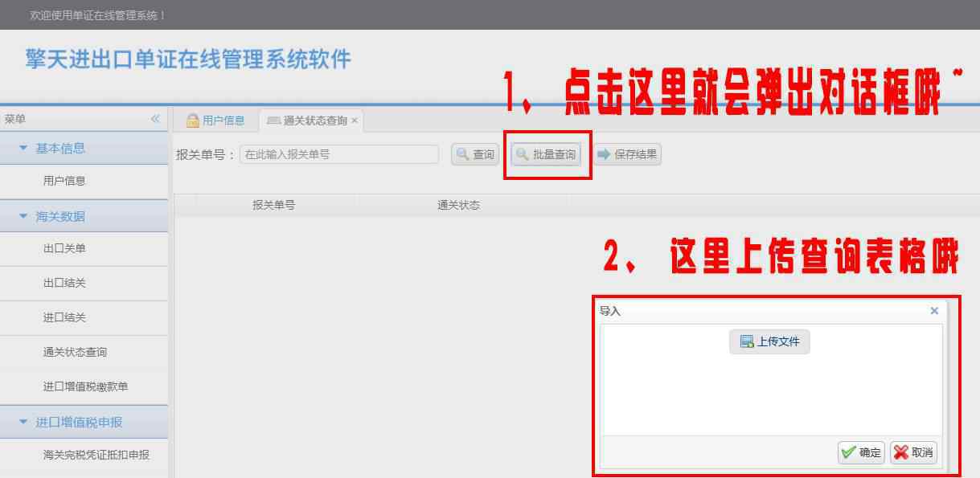Viewport: 980px width, 478px height.
Task: Click the 基本信息 section header text
Action: coord(60,148)
